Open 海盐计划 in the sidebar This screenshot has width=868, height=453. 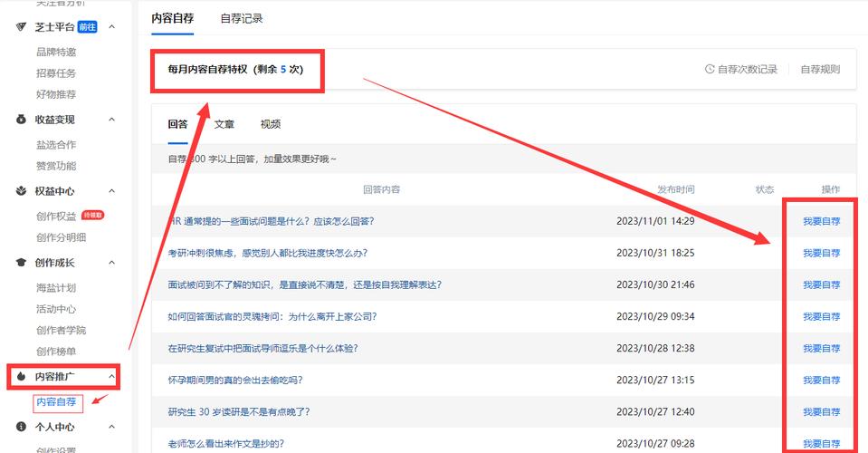(x=56, y=287)
